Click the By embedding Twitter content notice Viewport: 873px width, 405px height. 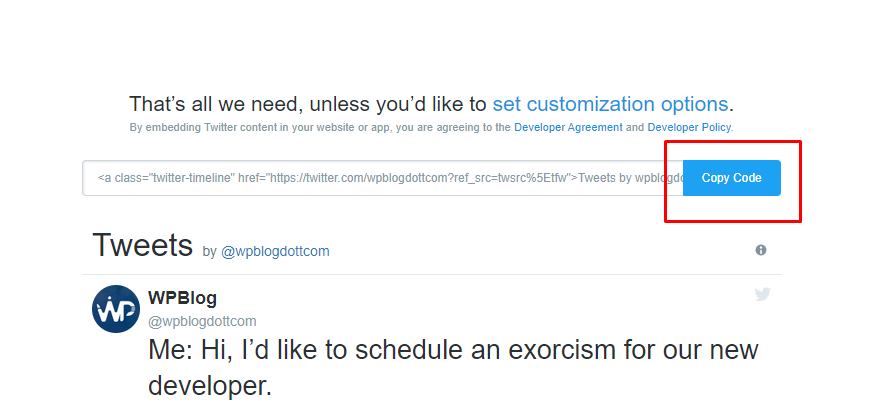431,128
